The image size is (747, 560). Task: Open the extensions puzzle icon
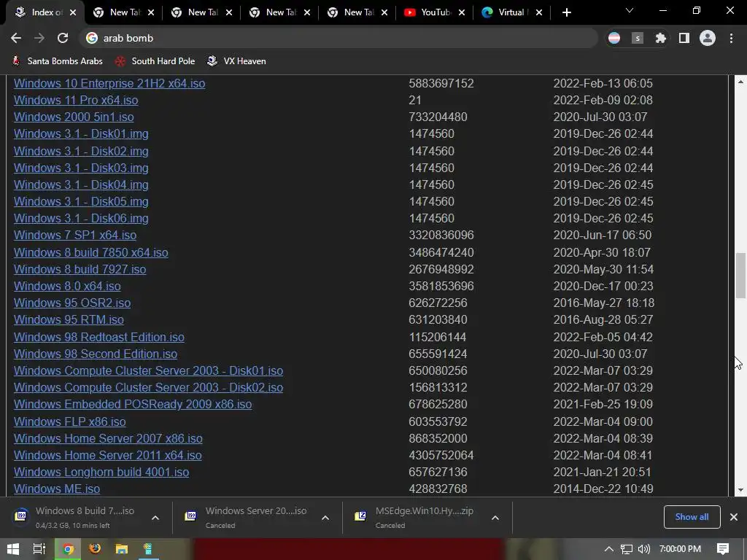660,38
